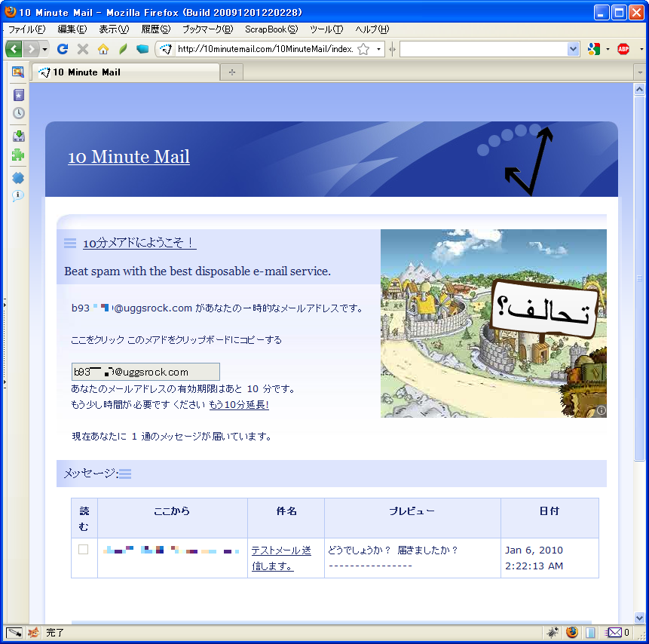Viewport: 649px width, 644px height.
Task: Click the 10 Minute Mail header link
Action: tap(129, 157)
